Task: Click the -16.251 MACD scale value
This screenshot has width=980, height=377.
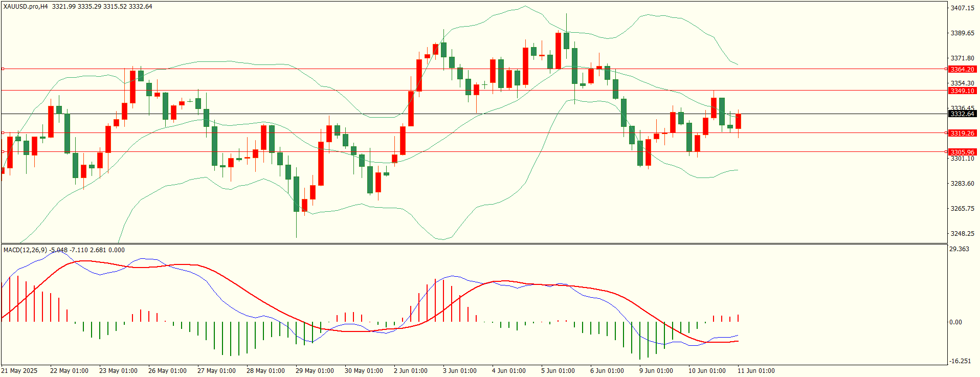Action: pos(960,361)
